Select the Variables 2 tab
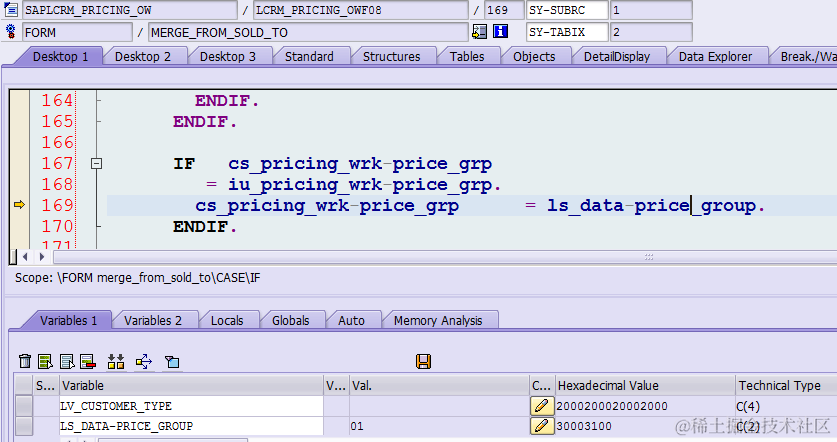The image size is (837, 442). click(x=153, y=320)
